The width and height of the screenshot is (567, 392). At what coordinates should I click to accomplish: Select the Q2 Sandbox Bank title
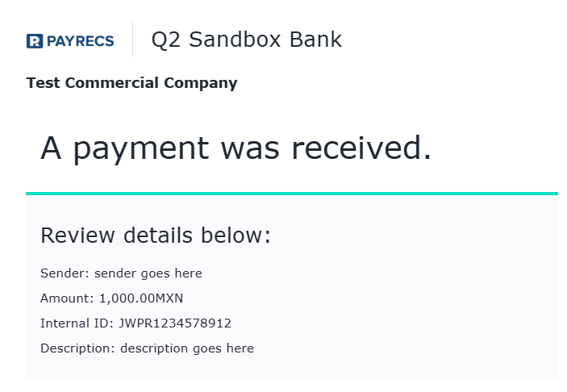(246, 40)
